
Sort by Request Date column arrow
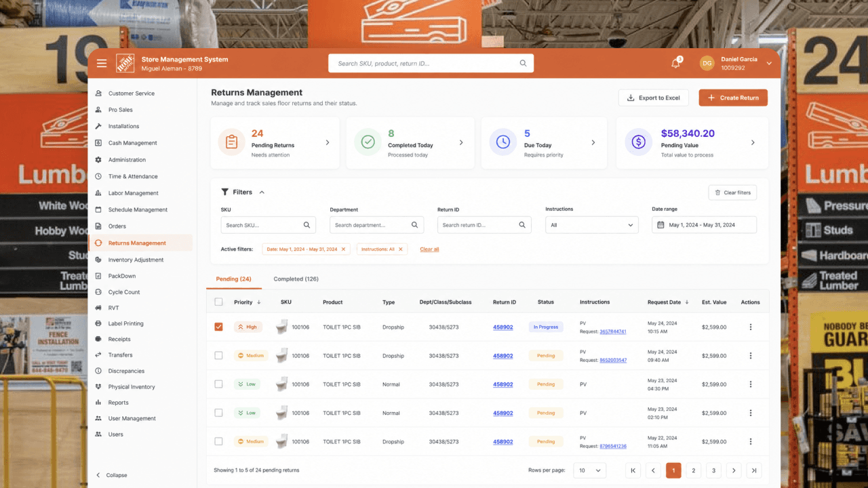[x=687, y=302]
